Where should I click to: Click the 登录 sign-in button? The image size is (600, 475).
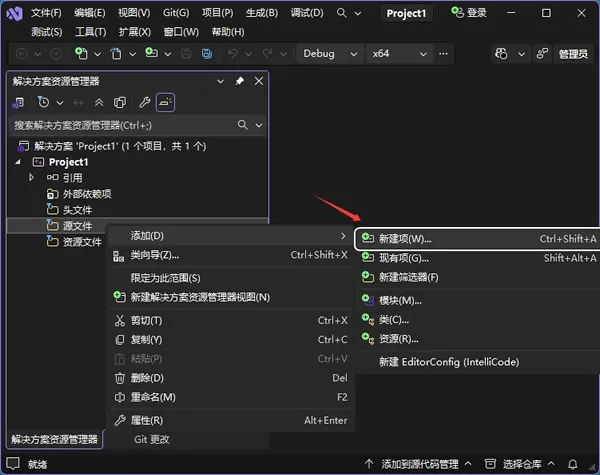(x=469, y=13)
